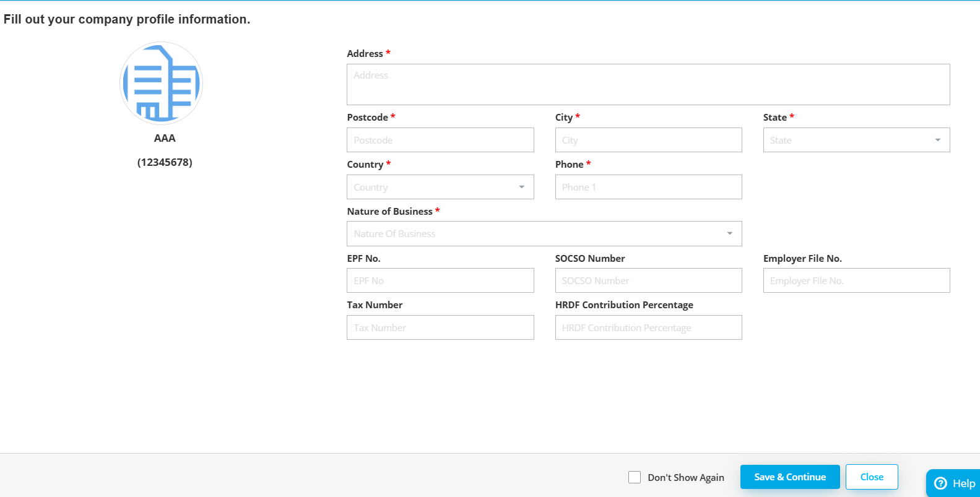This screenshot has height=497, width=980.
Task: Click the Close button
Action: (x=872, y=477)
